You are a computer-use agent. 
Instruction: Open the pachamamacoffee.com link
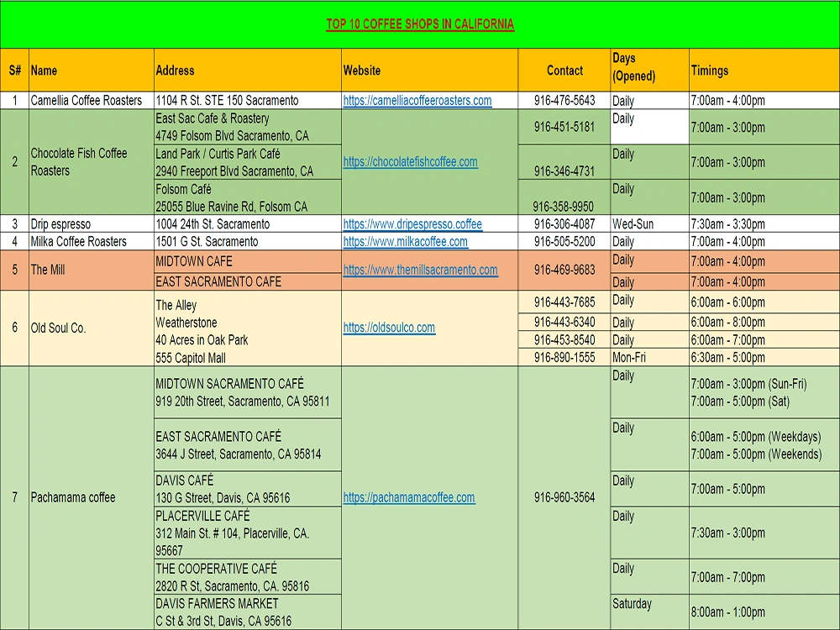(x=409, y=497)
